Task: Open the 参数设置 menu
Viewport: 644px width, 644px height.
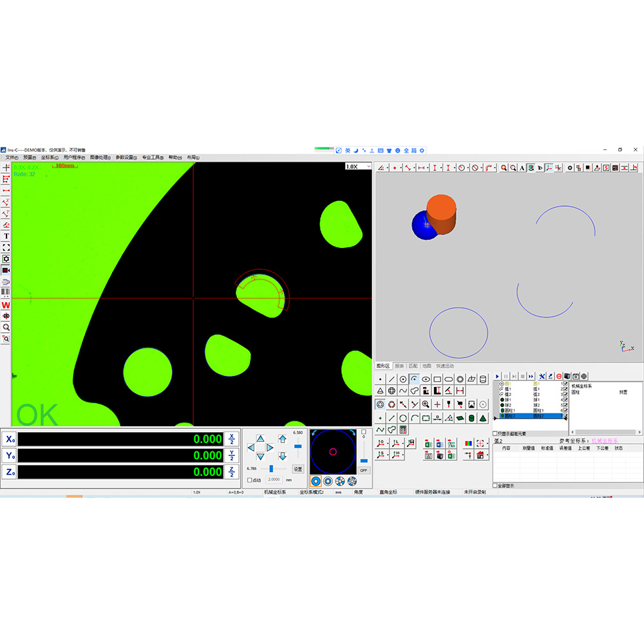Action: (x=126, y=157)
